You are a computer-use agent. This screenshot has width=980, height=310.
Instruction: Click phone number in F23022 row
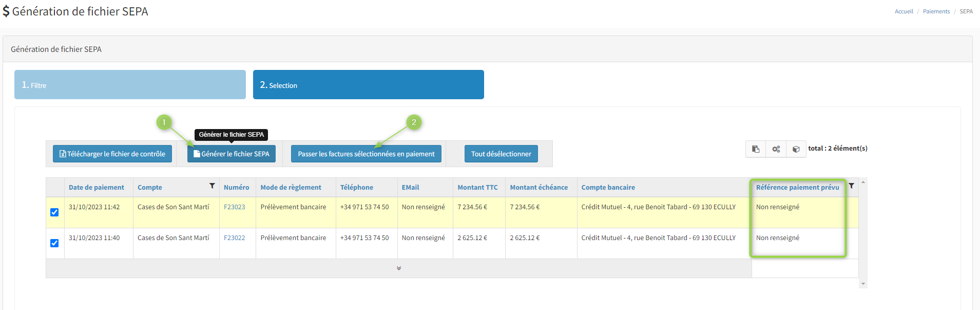pyautogui.click(x=364, y=238)
